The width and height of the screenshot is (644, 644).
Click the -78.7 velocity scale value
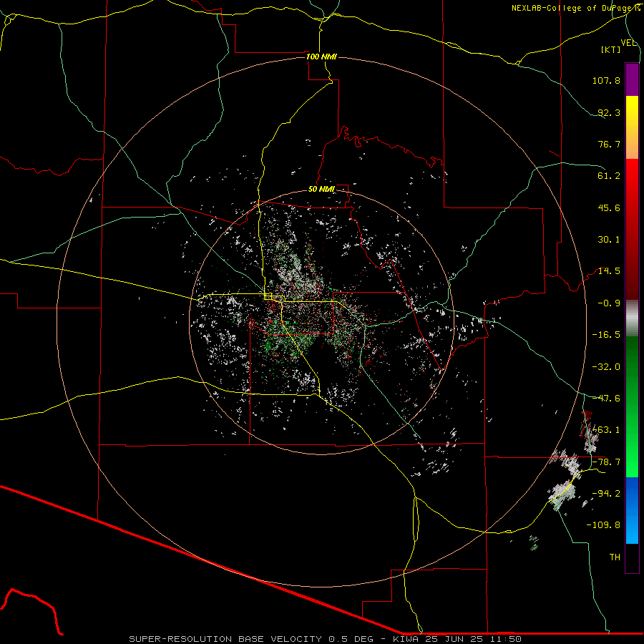point(606,462)
